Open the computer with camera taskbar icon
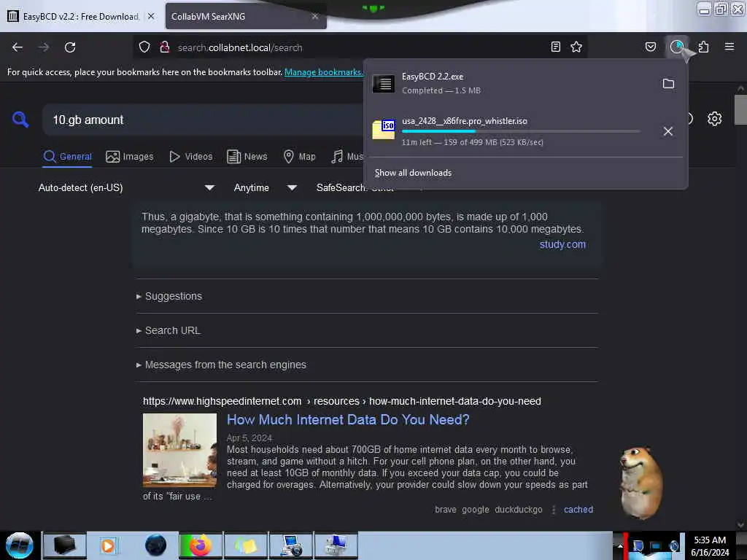Image resolution: width=747 pixels, height=560 pixels. 291,545
